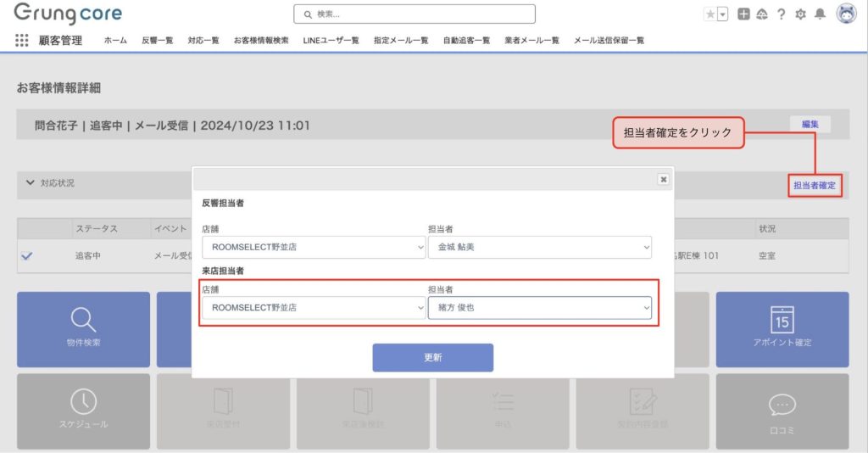Collapse the 対応状況 section chevron
This screenshot has height=453, width=868.
[31, 183]
